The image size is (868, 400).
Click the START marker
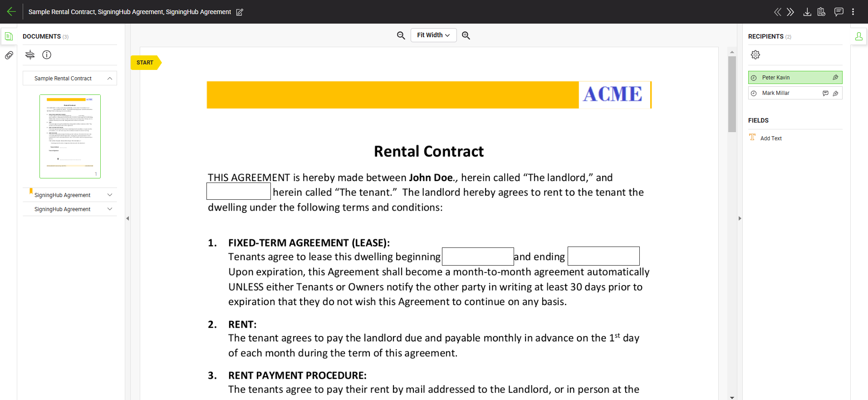[145, 63]
